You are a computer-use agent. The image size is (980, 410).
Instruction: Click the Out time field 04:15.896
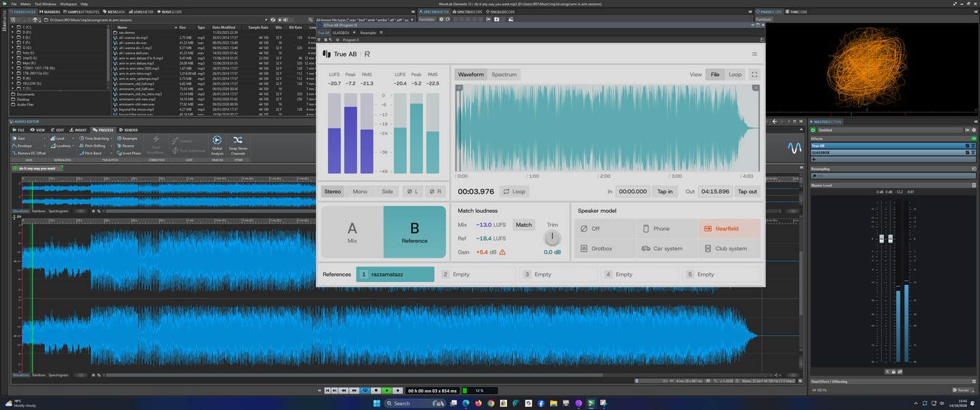(715, 192)
